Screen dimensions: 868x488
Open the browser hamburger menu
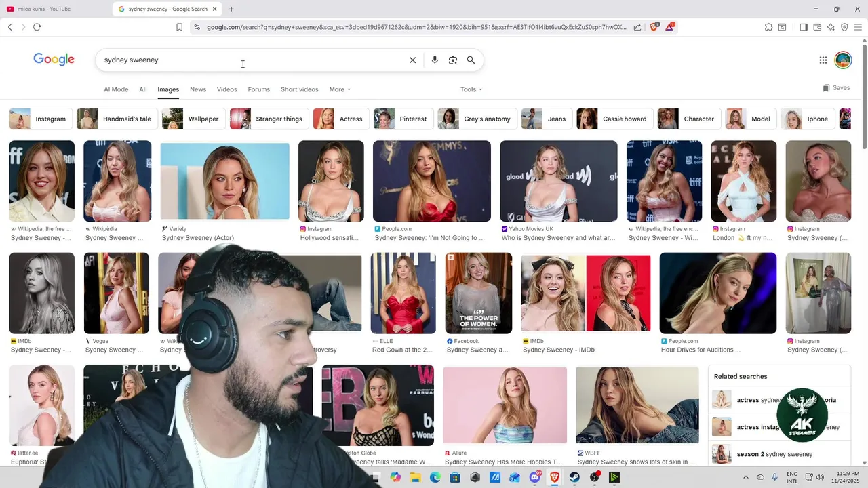coord(858,27)
